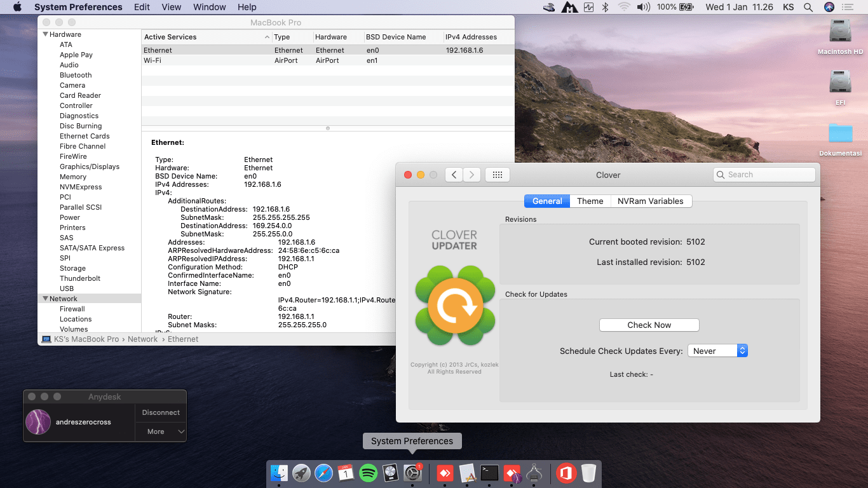Open the activity monitor menu bar icon
The height and width of the screenshot is (488, 868).
(x=588, y=7)
